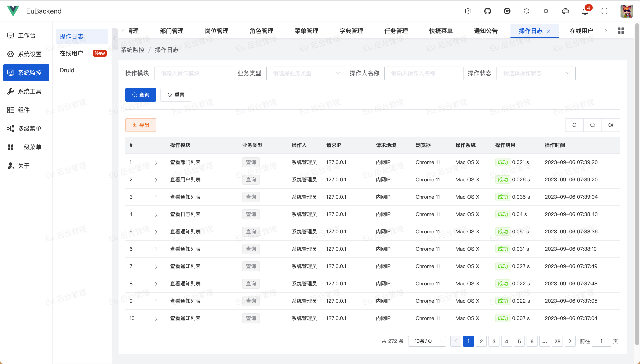Image resolution: width=640 pixels, height=364 pixels.
Task: Click the EuBackend Vue logo
Action: click(x=13, y=11)
